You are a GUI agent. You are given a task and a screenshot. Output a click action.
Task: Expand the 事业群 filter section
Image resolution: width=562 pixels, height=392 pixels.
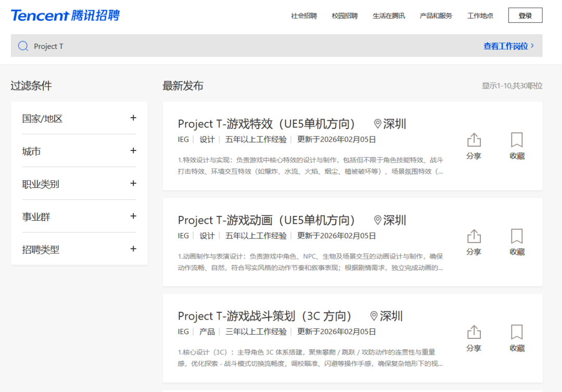[x=133, y=217]
